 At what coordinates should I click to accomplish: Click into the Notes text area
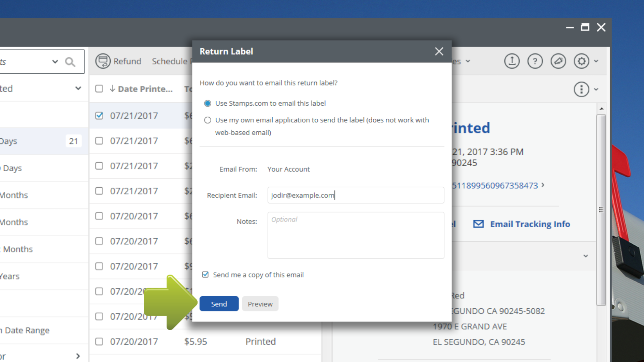(356, 235)
